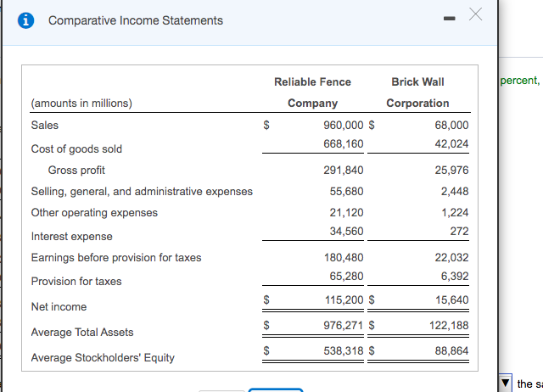Select SG&A value 55,680

pyautogui.click(x=346, y=191)
